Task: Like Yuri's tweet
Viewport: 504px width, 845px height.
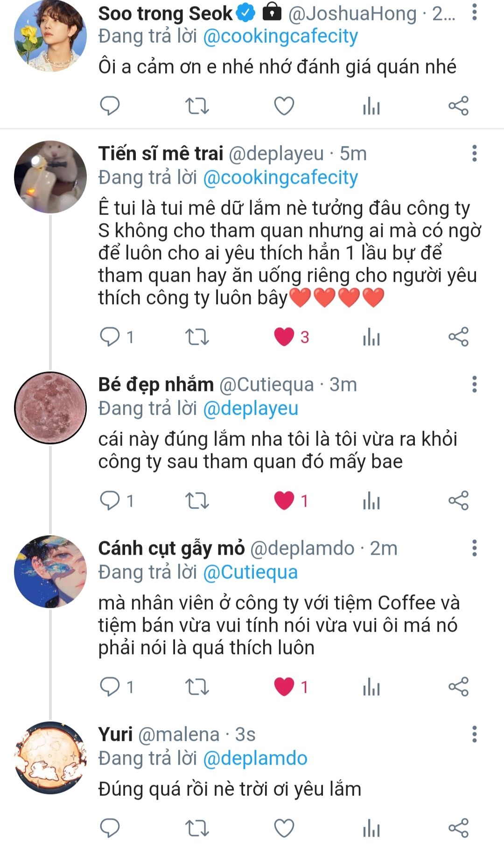Action: tap(284, 828)
